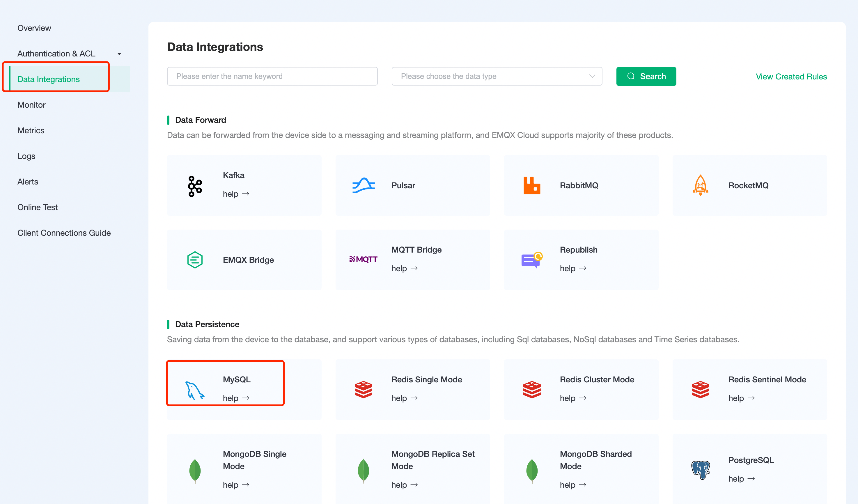Click the PostgreSQL elephant icon
This screenshot has height=504, width=858.
[x=700, y=470]
